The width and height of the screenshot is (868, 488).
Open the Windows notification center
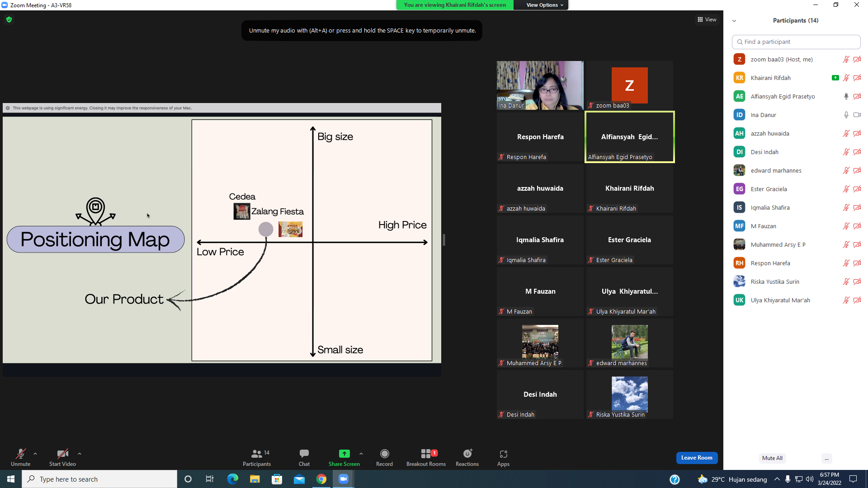point(853,479)
